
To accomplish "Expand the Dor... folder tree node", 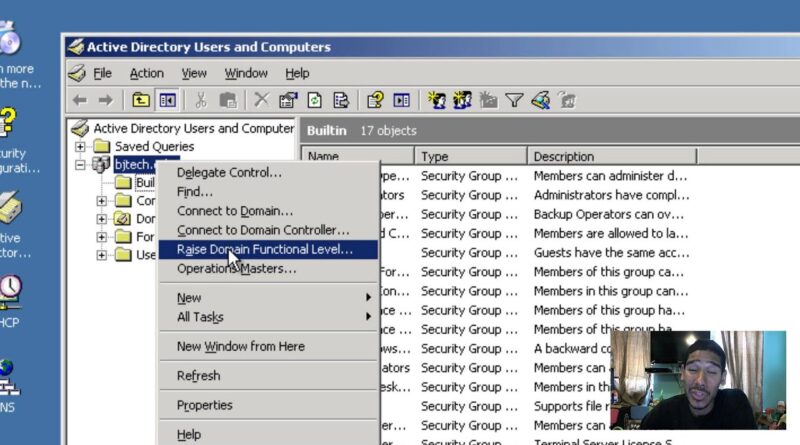I will (x=102, y=219).
